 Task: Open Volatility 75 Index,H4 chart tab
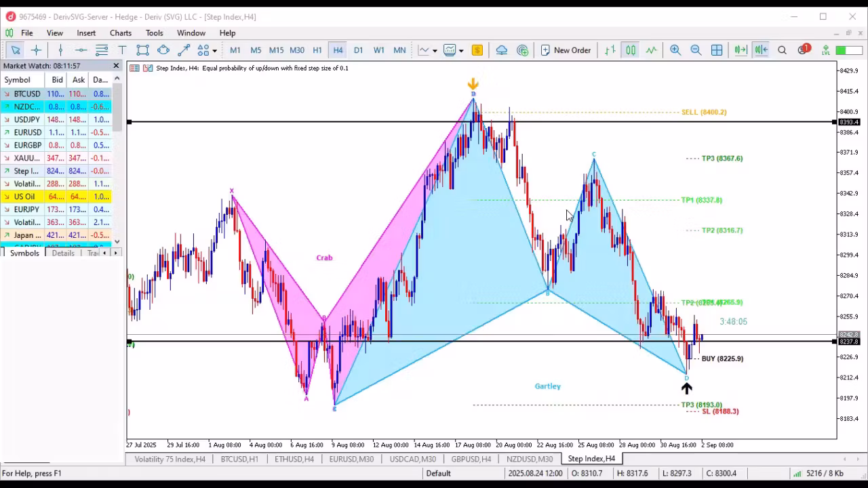click(170, 459)
